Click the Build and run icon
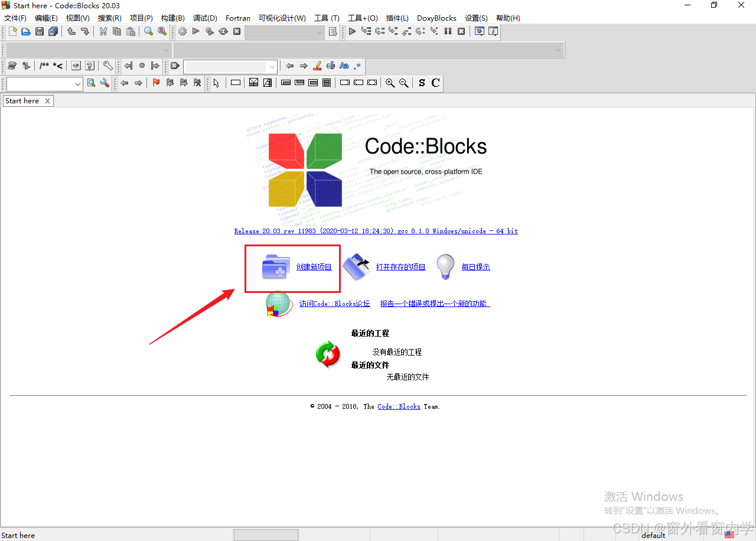The width and height of the screenshot is (756, 541). point(210,32)
